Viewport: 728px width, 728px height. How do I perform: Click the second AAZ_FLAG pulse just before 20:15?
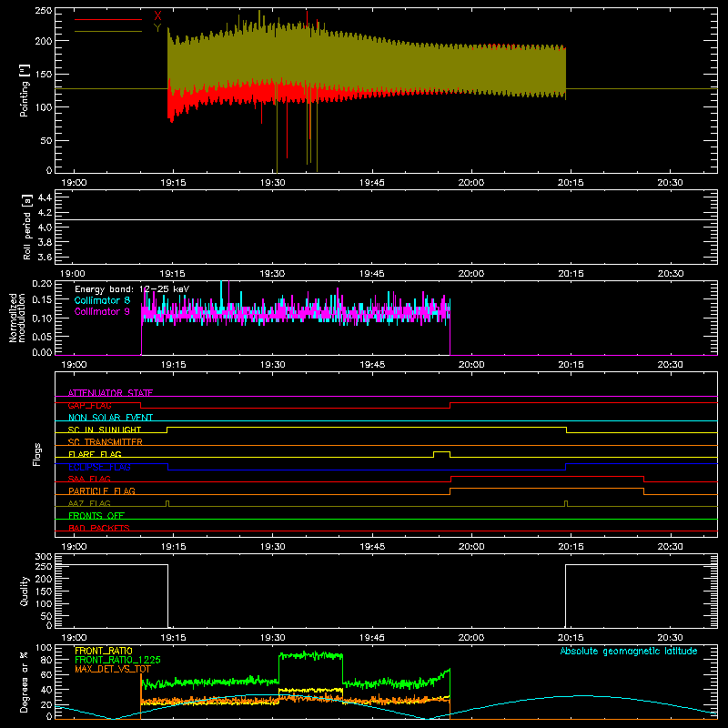point(566,503)
